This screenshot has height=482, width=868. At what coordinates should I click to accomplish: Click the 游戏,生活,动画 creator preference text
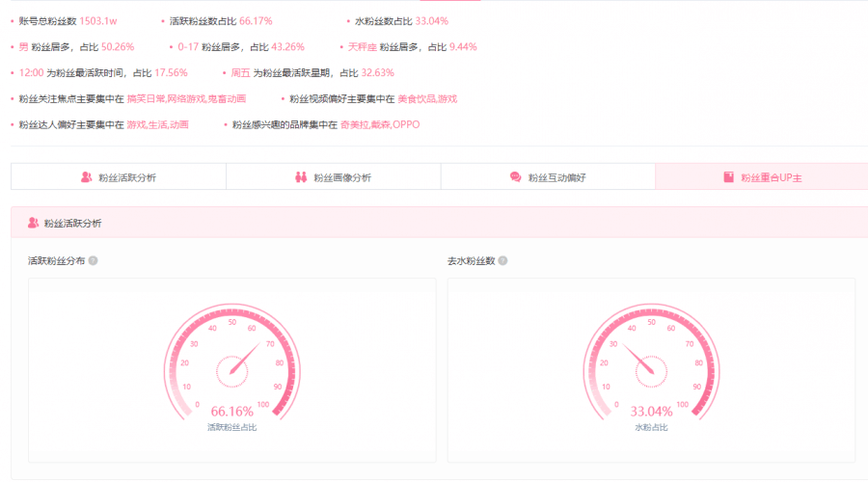158,125
